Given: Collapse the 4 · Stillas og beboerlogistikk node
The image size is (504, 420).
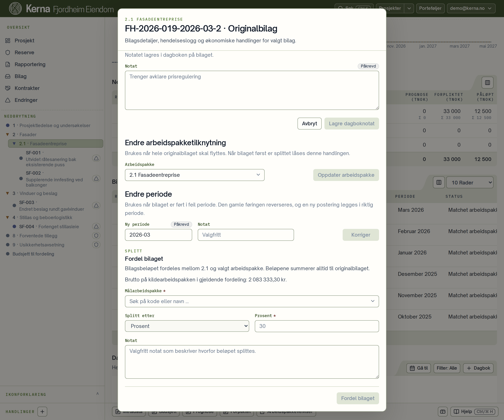Looking at the screenshot, I should click(x=8, y=218).
